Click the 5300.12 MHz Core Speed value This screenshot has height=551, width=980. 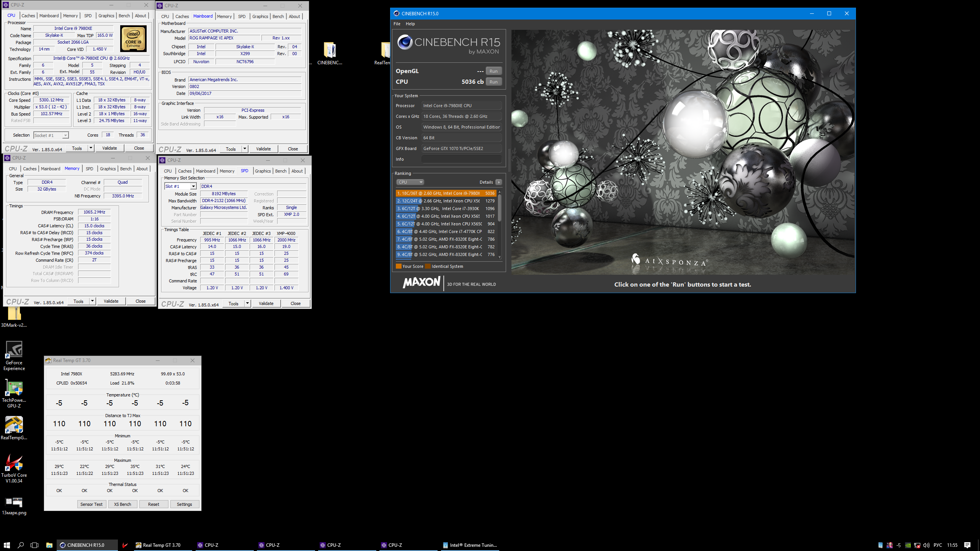(x=51, y=100)
